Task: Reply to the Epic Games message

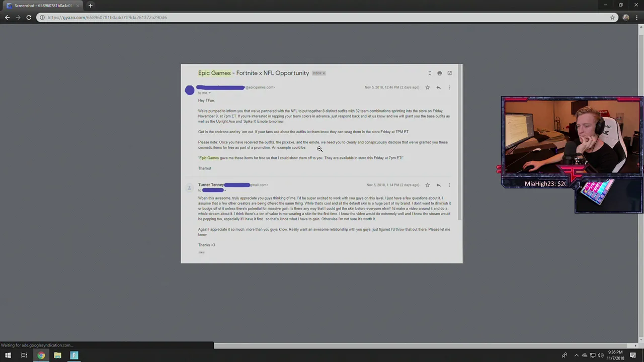Action: pos(439,87)
